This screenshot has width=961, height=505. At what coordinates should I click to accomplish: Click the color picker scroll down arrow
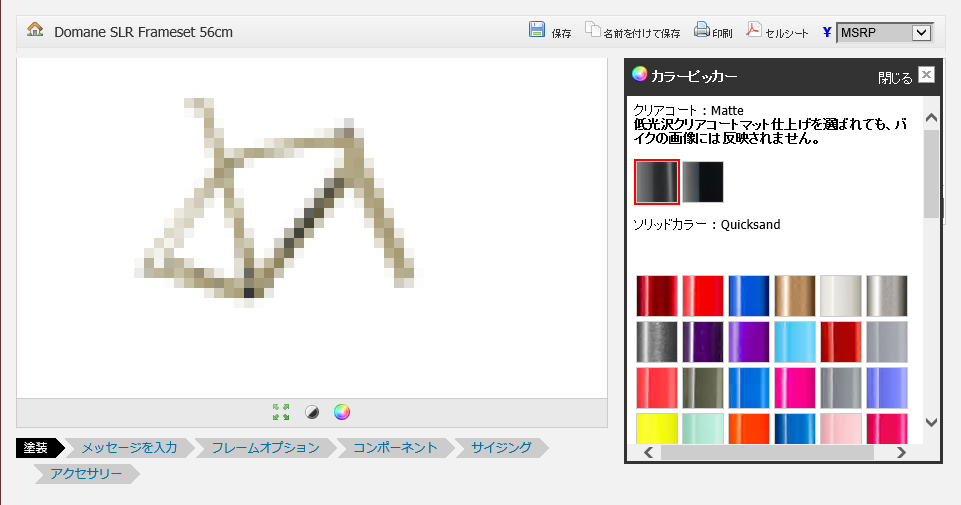point(932,422)
